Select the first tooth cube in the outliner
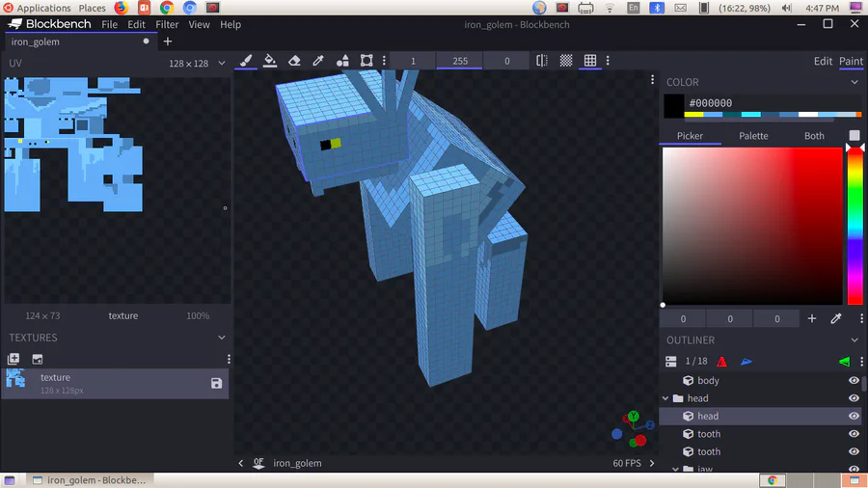 [x=709, y=434]
